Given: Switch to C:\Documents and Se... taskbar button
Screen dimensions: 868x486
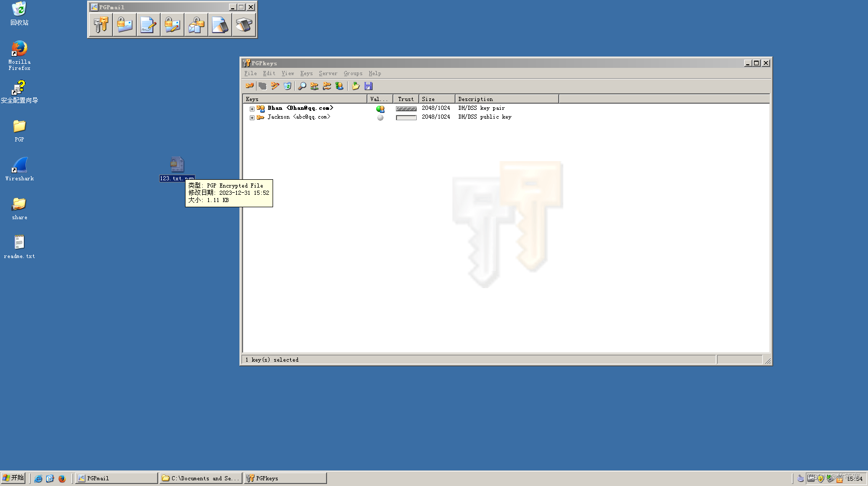Looking at the screenshot, I should [201, 478].
